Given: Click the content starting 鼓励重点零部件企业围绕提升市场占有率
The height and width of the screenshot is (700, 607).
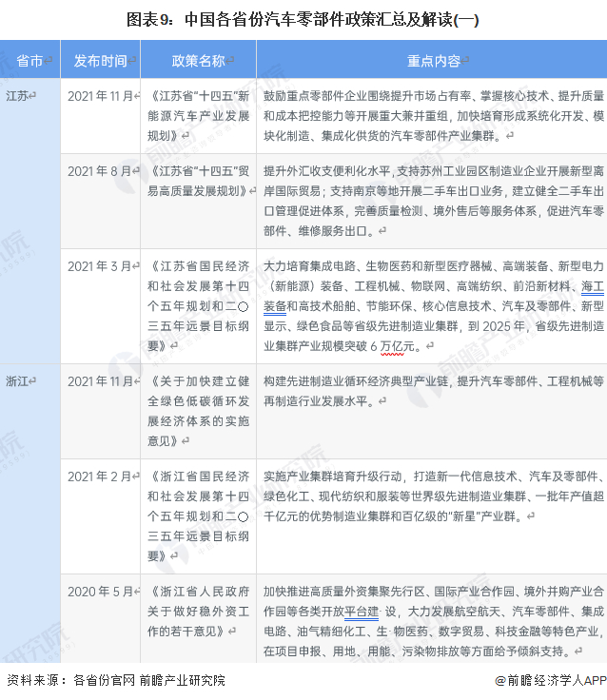Looking at the screenshot, I should tap(433, 116).
